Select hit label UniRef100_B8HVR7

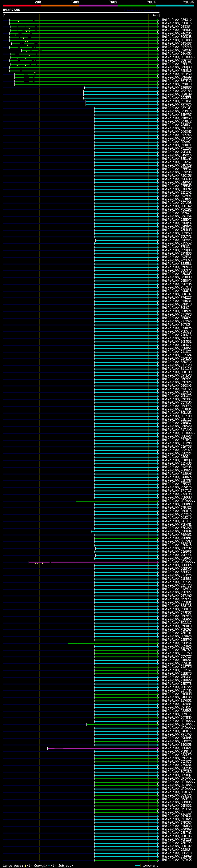pos(177,115)
